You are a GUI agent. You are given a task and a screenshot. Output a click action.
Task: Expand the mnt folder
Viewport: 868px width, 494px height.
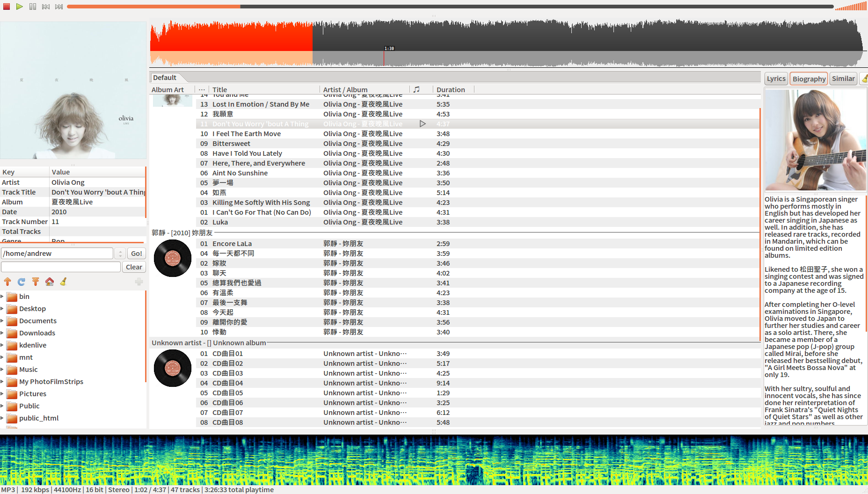(2, 357)
